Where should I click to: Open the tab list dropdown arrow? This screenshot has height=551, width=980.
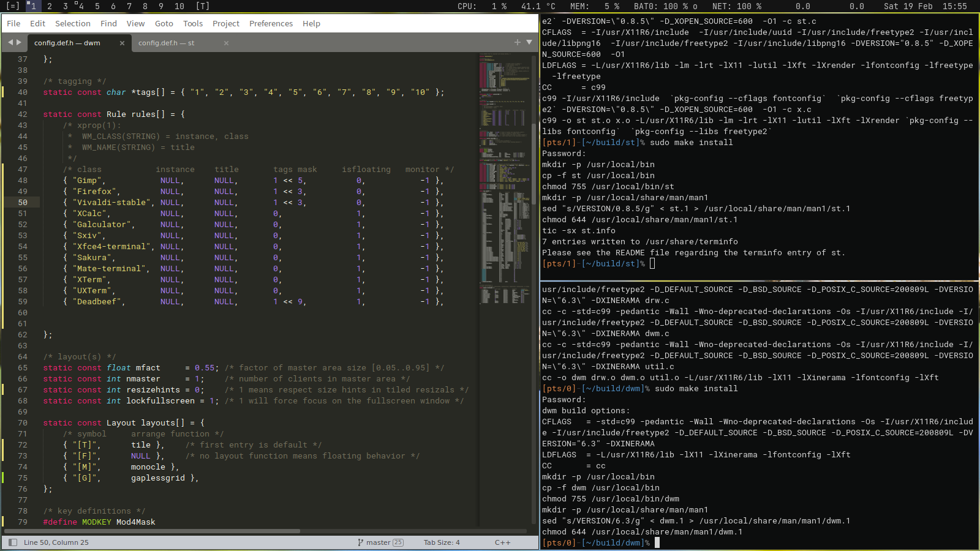[529, 42]
